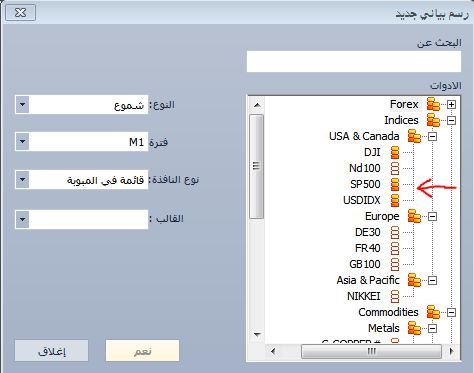Screen dimensions: 474x373
Task: Click the USDIDX instrument icon
Action: point(395,200)
